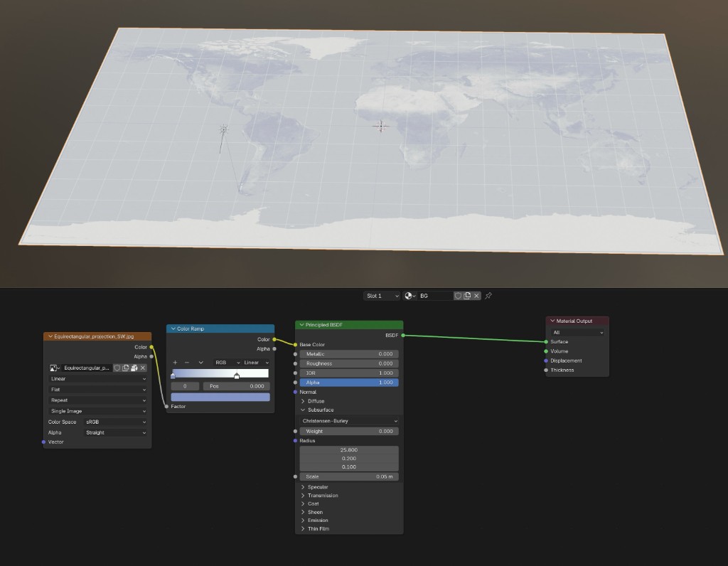The image size is (728, 566).
Task: Select the Roughness value field in Principled BSDF
Action: pos(348,363)
